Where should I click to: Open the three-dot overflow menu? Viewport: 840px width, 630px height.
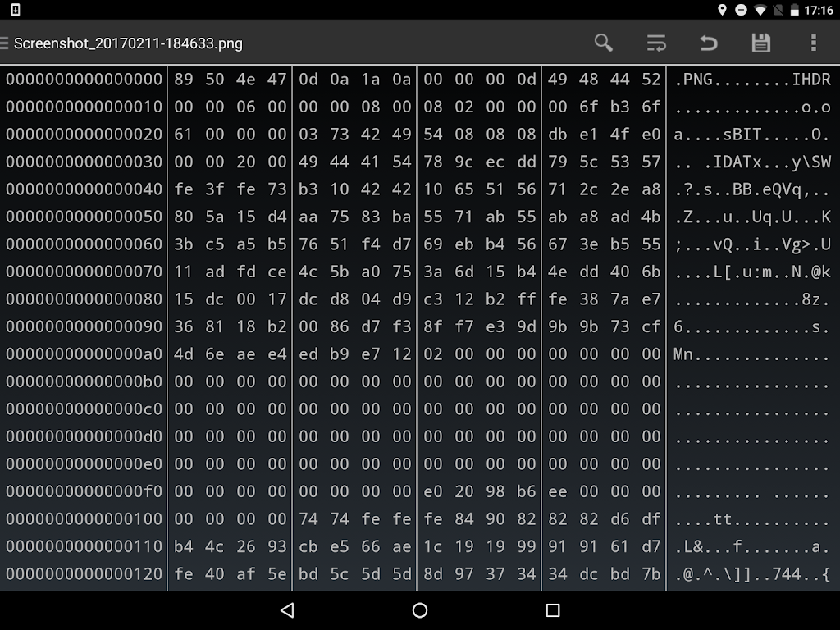pos(813,43)
